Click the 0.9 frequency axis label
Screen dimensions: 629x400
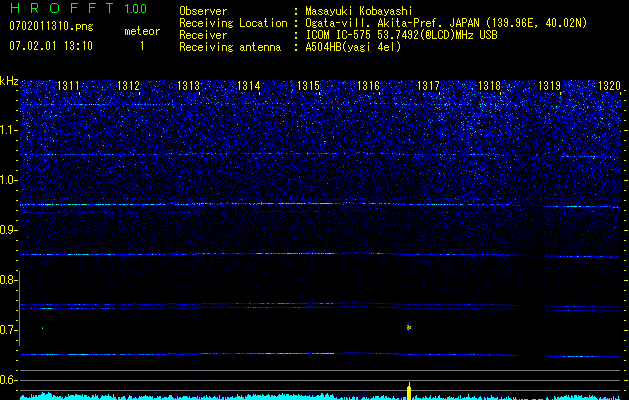(9, 230)
